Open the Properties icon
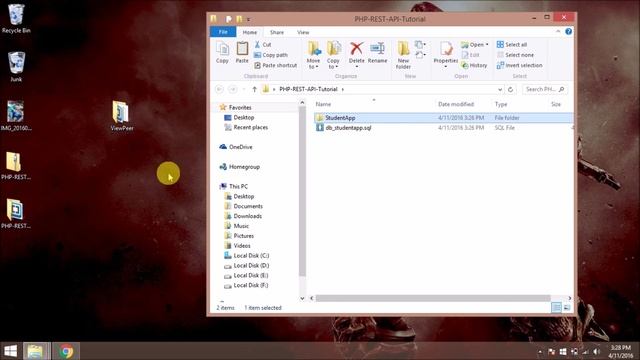This screenshot has width=640, height=360. click(446, 49)
